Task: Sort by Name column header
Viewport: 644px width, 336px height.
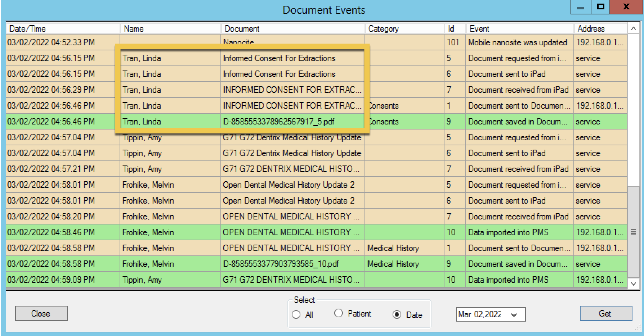Action: [170, 29]
